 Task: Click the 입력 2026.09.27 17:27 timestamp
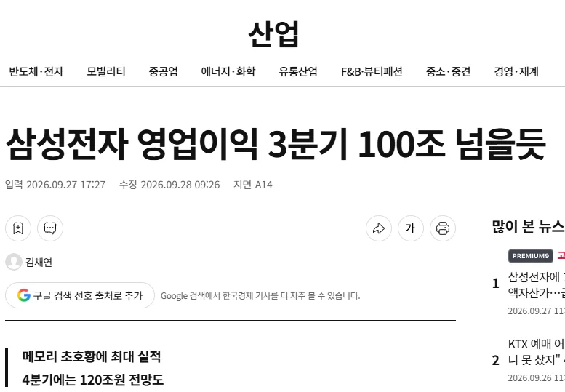pos(55,185)
